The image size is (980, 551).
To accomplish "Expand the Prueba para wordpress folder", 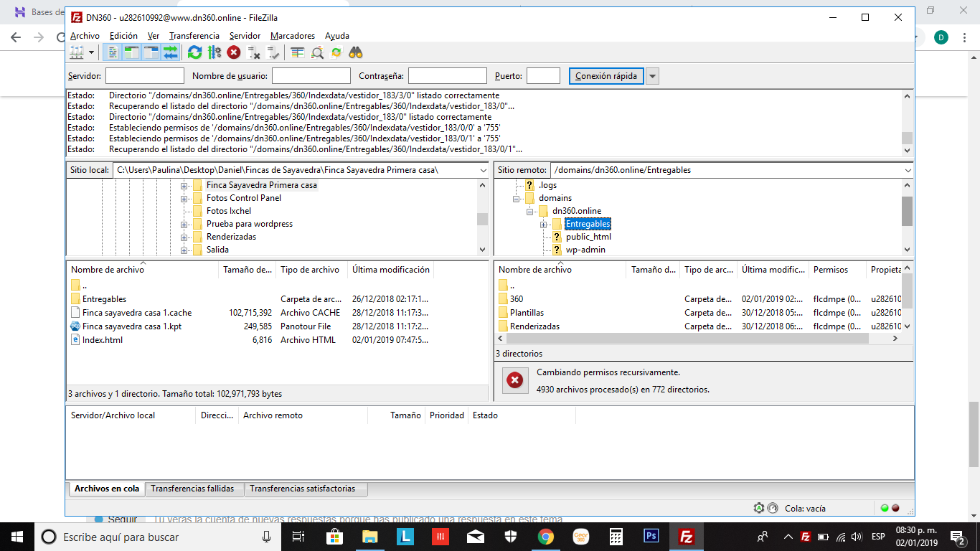I will tap(184, 224).
